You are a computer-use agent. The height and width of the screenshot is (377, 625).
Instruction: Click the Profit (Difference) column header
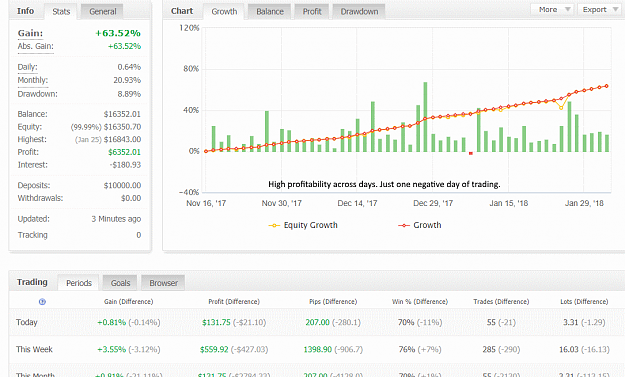(234, 302)
